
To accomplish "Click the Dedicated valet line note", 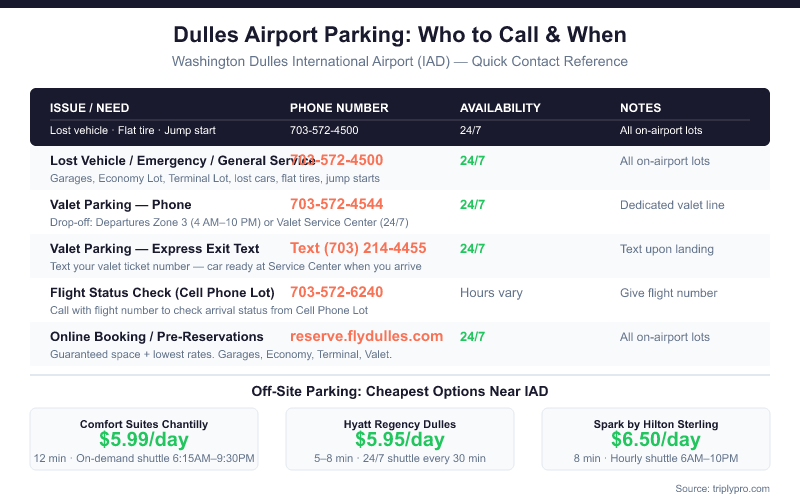I will [x=671, y=205].
